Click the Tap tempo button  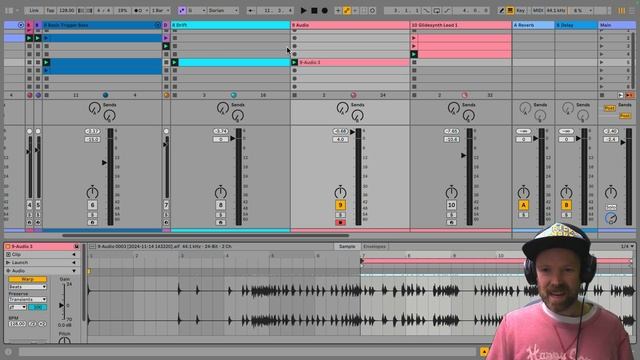[x=50, y=11]
